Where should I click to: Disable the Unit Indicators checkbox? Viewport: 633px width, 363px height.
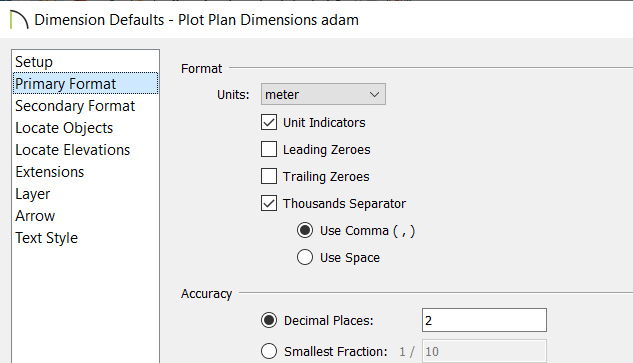[269, 122]
